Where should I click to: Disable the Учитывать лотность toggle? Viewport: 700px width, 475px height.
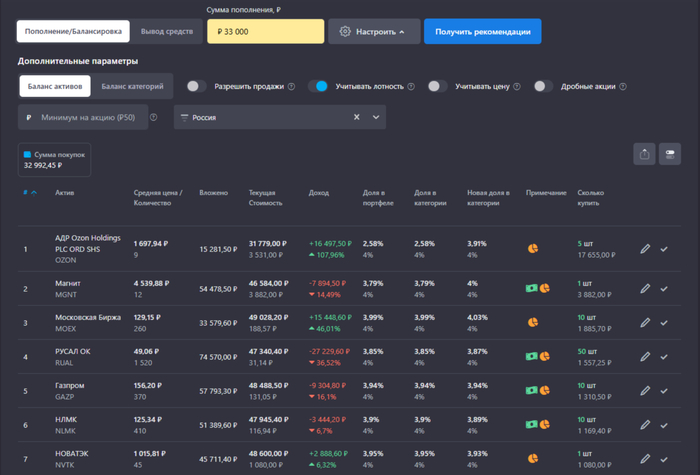(318, 87)
